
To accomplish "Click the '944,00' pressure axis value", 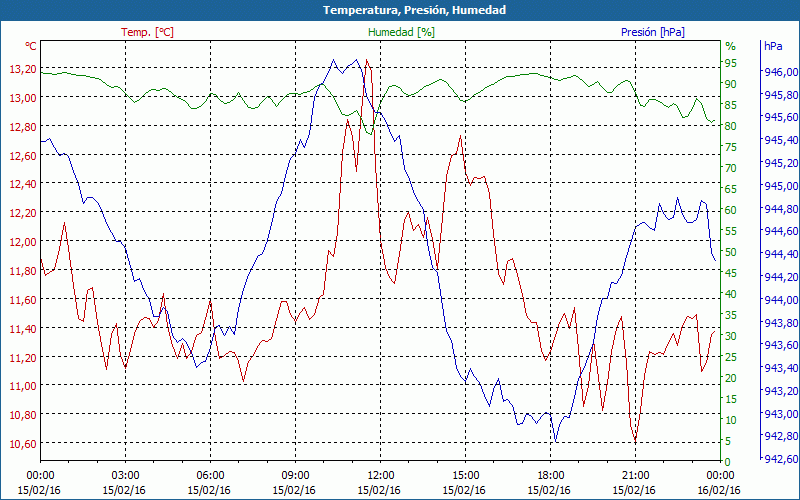I will coord(781,299).
